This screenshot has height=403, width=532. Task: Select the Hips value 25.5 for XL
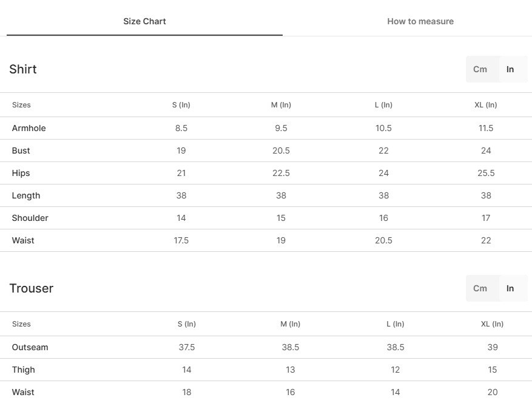(486, 173)
